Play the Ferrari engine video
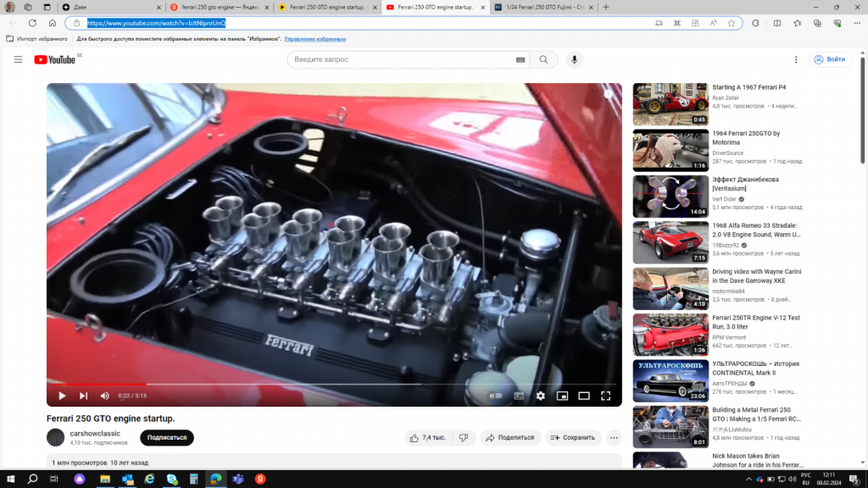 click(x=62, y=396)
